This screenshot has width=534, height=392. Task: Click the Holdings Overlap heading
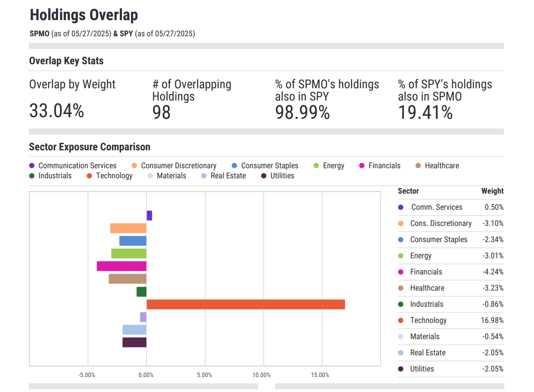[x=83, y=14]
